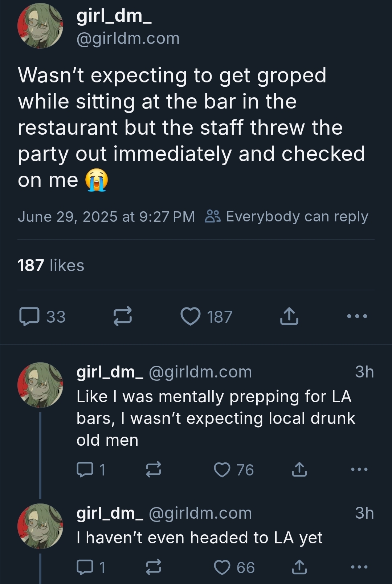Repost the main post about the restaurant
Image resolution: width=392 pixels, height=584 pixels.
[x=123, y=316]
